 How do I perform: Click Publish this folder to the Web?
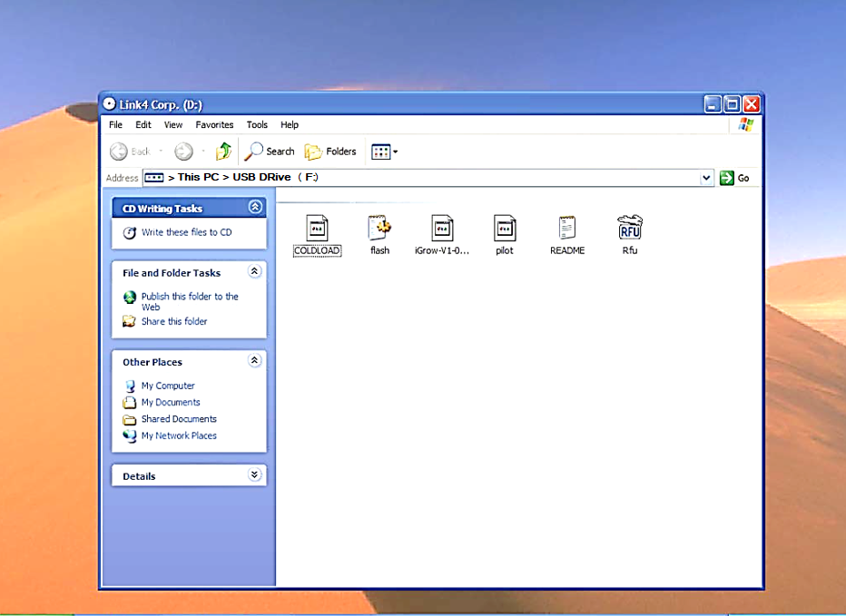click(190, 301)
